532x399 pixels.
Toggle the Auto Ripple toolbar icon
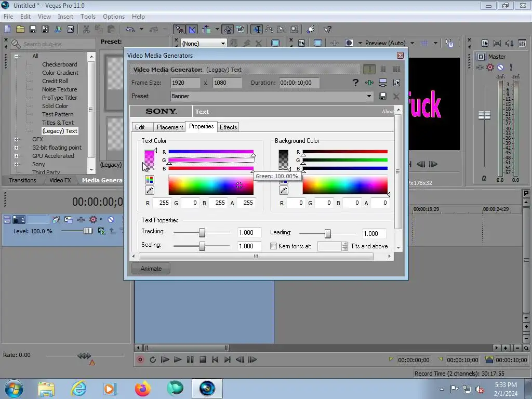click(206, 29)
